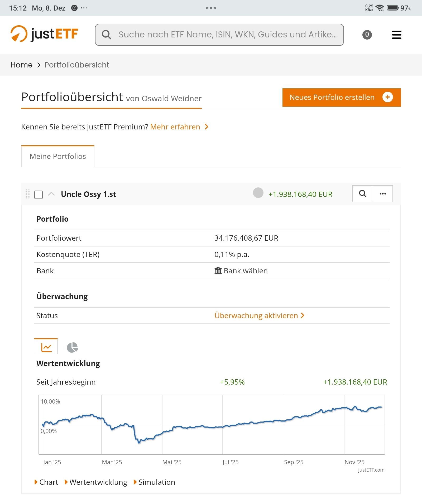Focus the ETF search input field

click(227, 35)
